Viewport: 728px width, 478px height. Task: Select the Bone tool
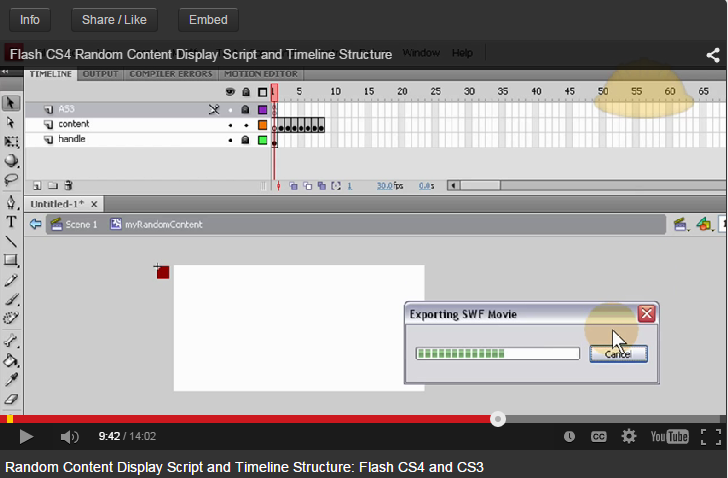pos(11,341)
